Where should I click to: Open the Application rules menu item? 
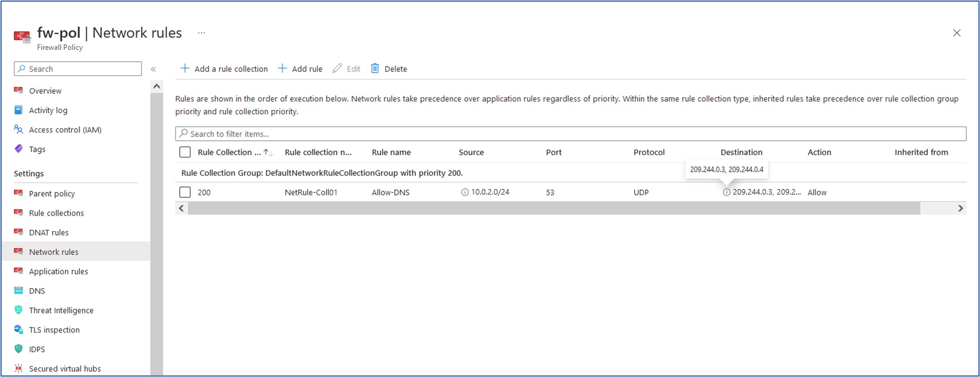coord(58,271)
